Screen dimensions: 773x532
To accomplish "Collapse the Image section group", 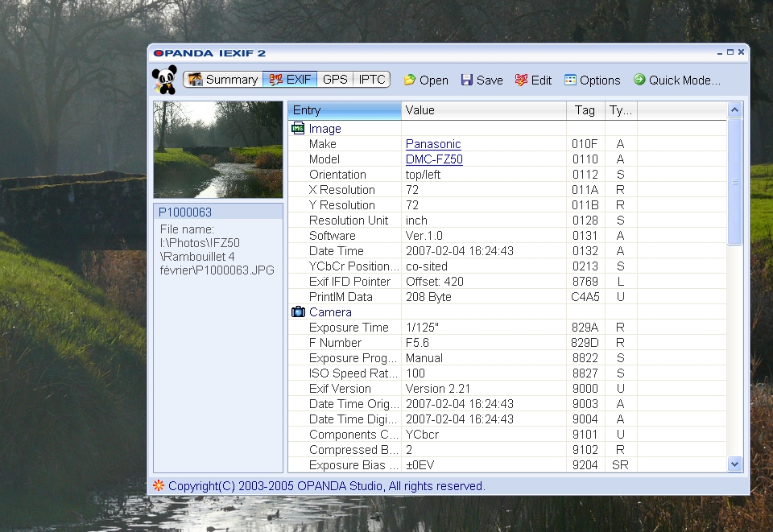I will (x=298, y=129).
